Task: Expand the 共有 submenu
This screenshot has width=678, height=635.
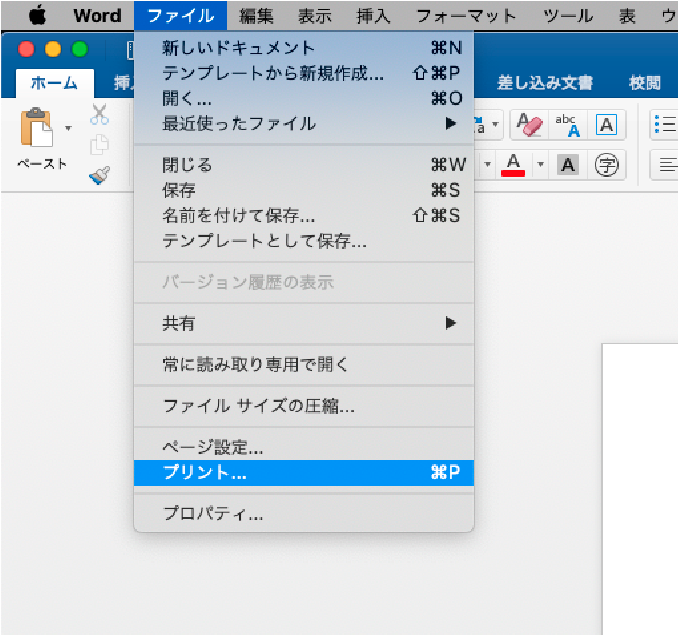Action: [x=304, y=323]
